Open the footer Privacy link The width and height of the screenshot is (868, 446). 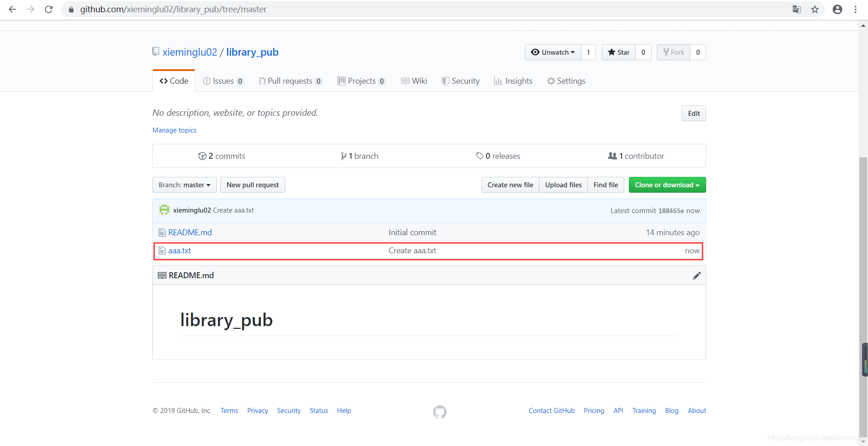(258, 411)
